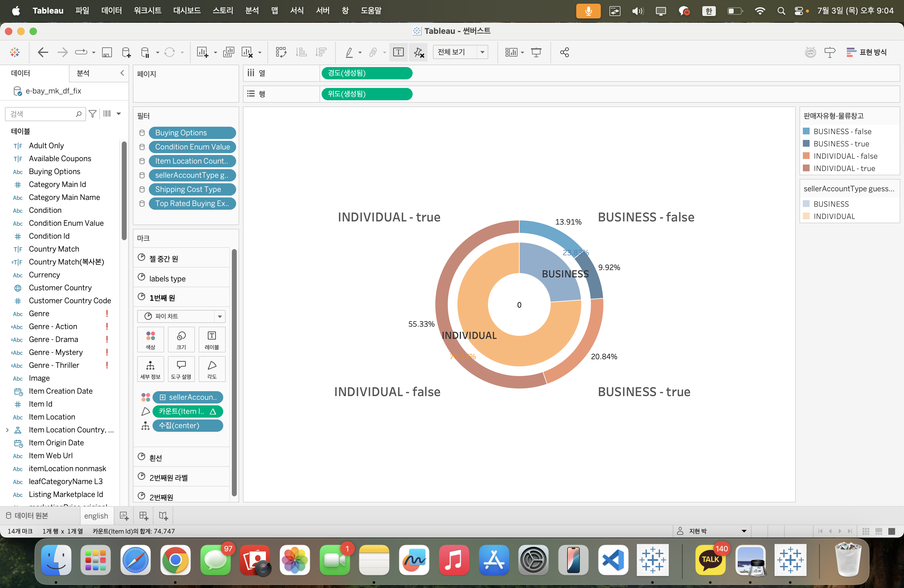Go to the 데이터 원본 tab

27,515
